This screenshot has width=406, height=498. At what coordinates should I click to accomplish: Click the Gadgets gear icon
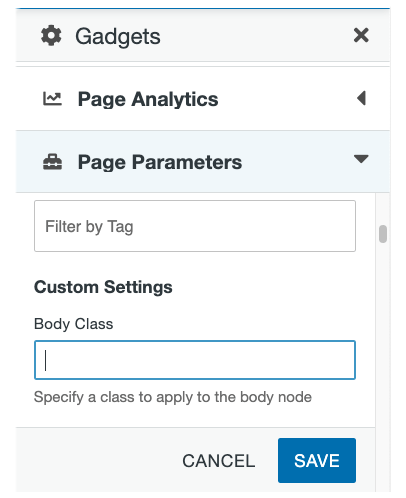coord(51,36)
